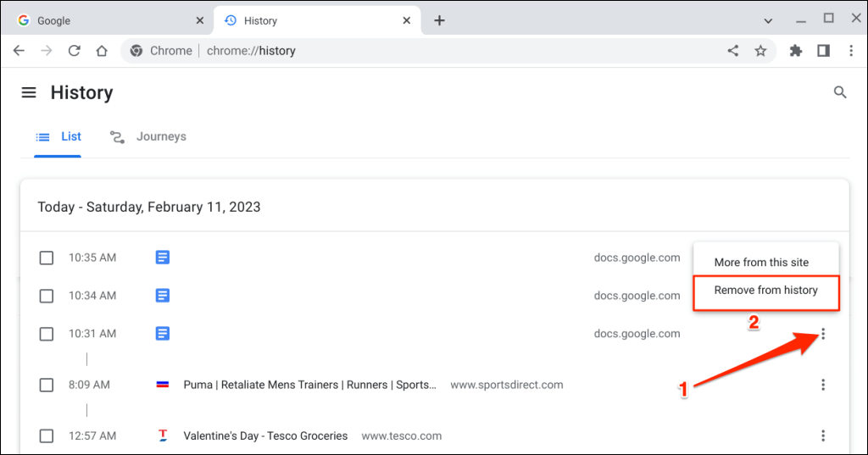Reload the current page
The height and width of the screenshot is (455, 868).
74,51
